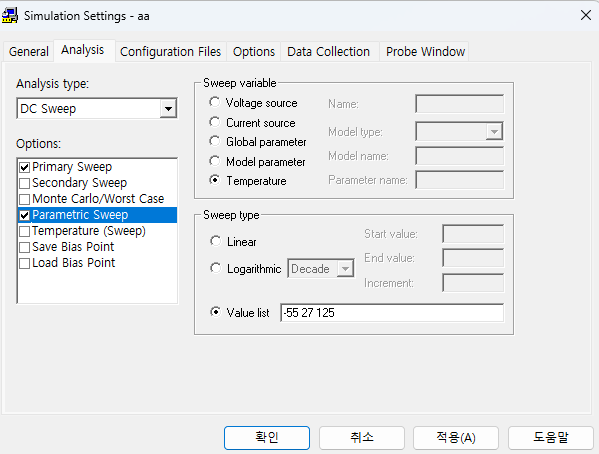599x454 pixels.
Task: Enable the Secondary Sweep checkbox
Action: (x=24, y=183)
